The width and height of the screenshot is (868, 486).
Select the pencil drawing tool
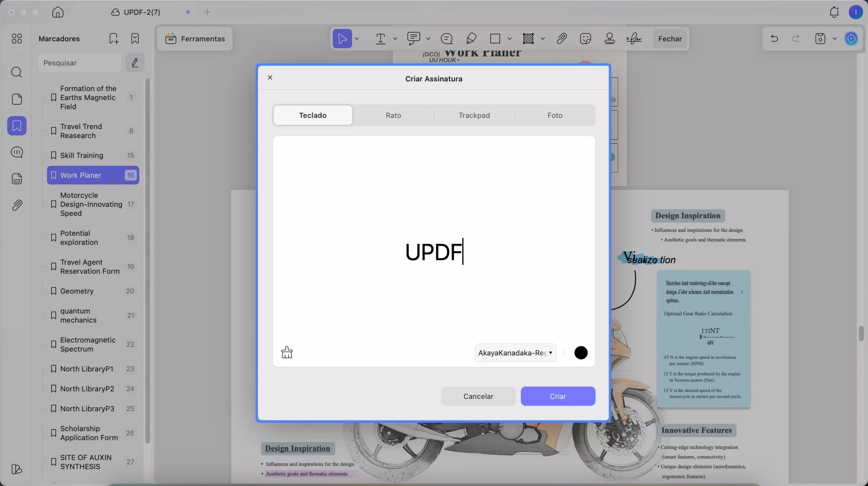point(471,39)
